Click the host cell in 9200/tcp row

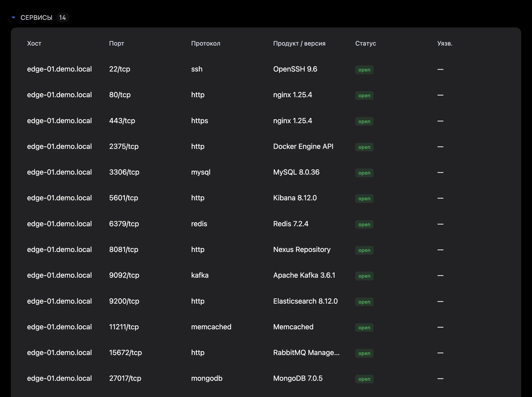coord(59,301)
